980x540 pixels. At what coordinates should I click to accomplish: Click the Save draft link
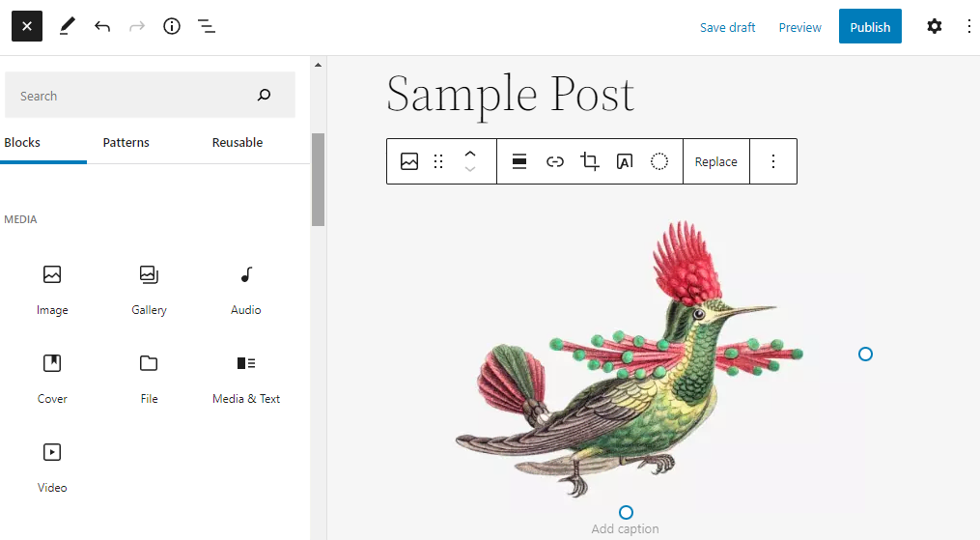pos(727,27)
